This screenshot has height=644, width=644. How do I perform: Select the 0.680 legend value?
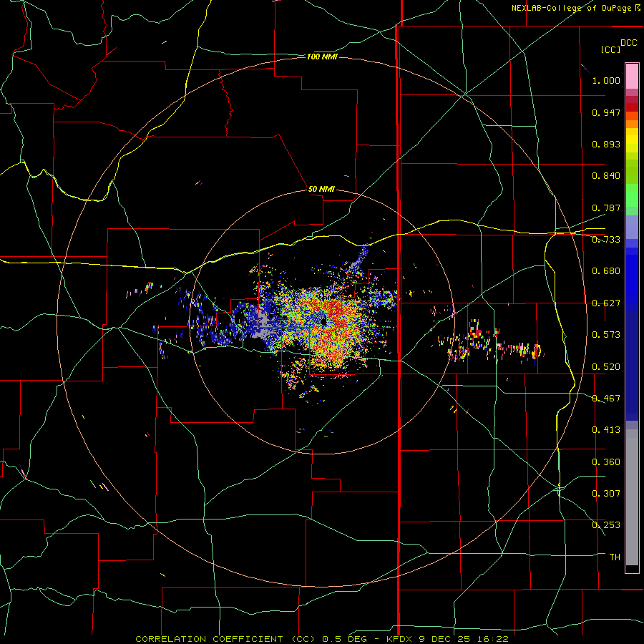[x=606, y=271]
